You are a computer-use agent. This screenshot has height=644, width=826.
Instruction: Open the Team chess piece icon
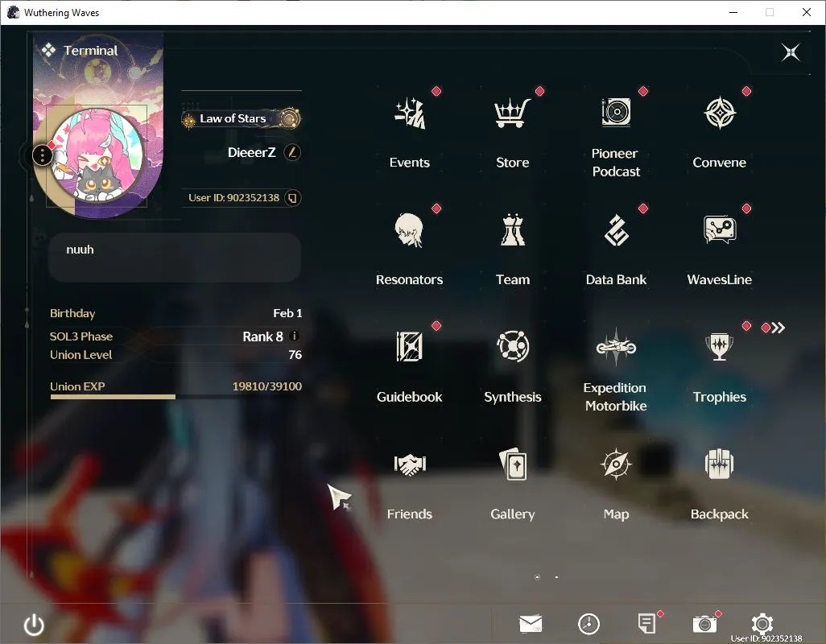click(x=513, y=229)
